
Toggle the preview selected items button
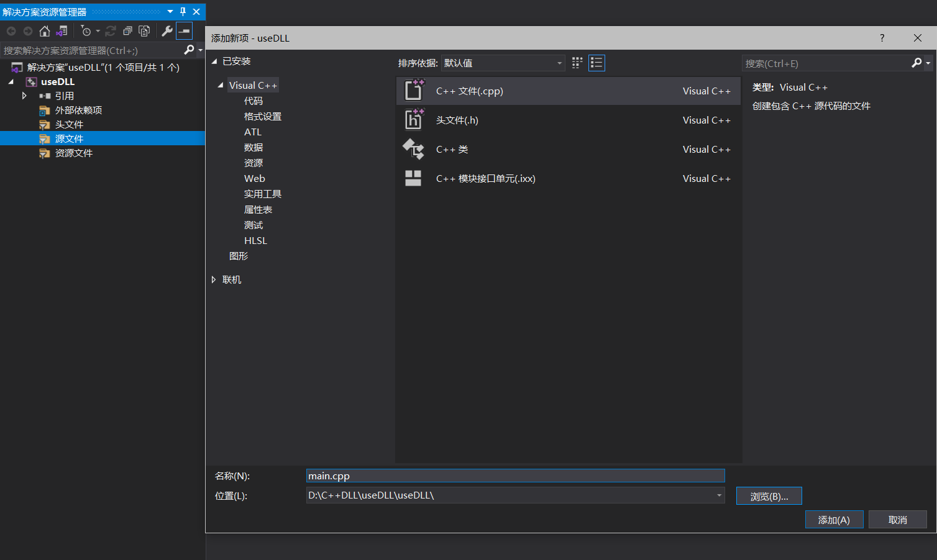tap(184, 30)
